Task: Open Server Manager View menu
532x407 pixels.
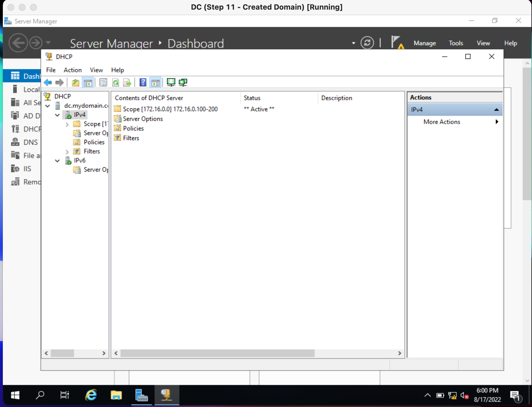Action: (483, 43)
